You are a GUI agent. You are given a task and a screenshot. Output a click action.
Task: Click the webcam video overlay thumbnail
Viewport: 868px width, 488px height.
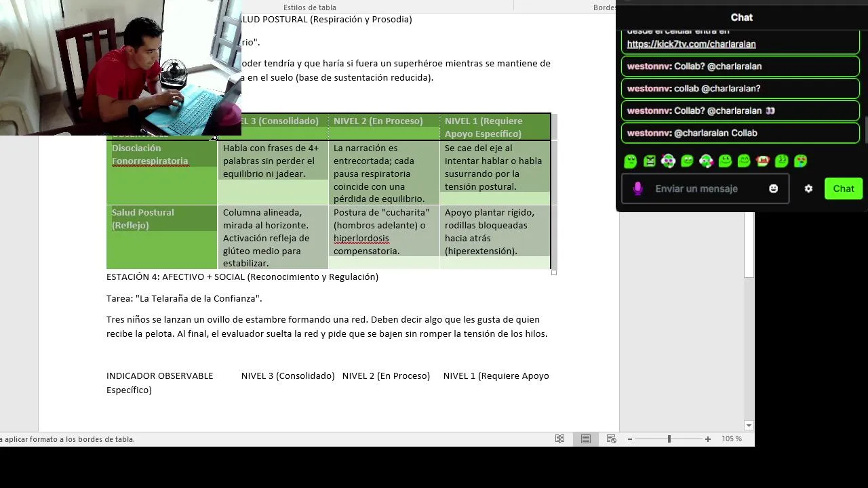click(x=121, y=68)
